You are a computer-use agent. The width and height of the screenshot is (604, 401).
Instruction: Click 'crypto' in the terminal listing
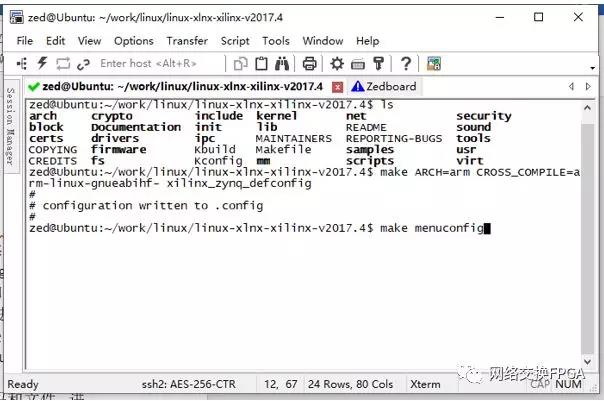112,116
